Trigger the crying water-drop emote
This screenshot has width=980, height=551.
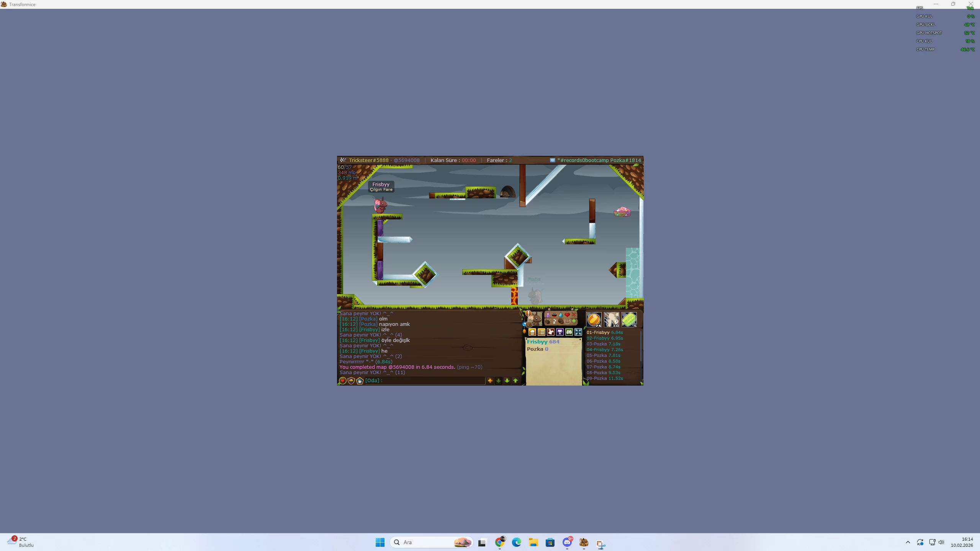[561, 315]
